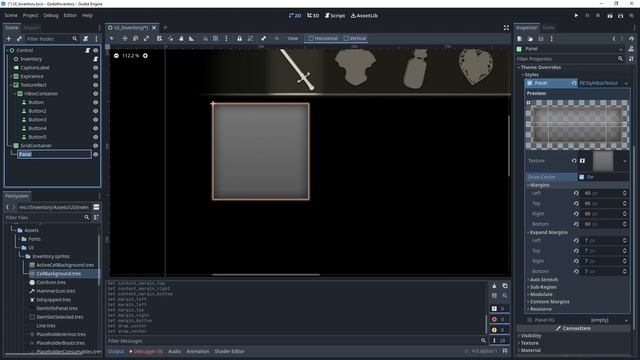Screen dimensions: 640x360
Task: Open the Texture resource dropdown arrow
Action: [625, 161]
